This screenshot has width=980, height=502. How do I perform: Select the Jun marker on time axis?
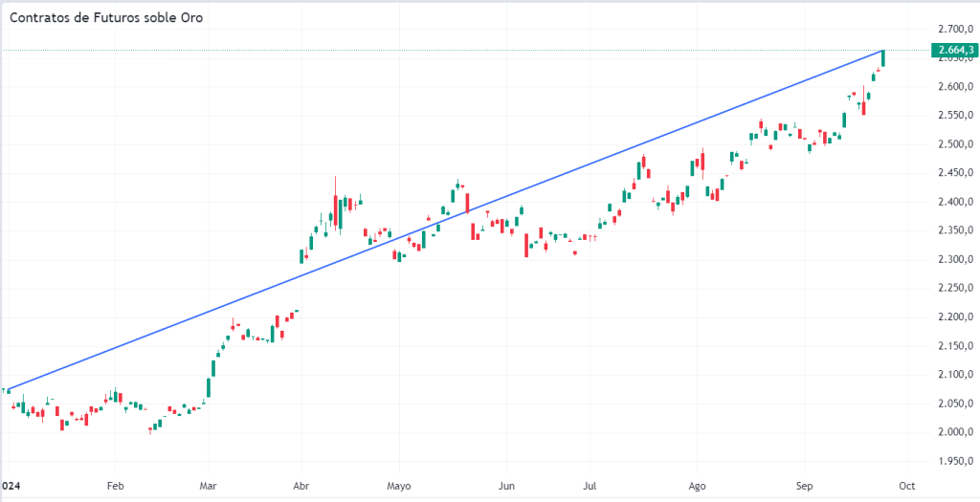[507, 486]
